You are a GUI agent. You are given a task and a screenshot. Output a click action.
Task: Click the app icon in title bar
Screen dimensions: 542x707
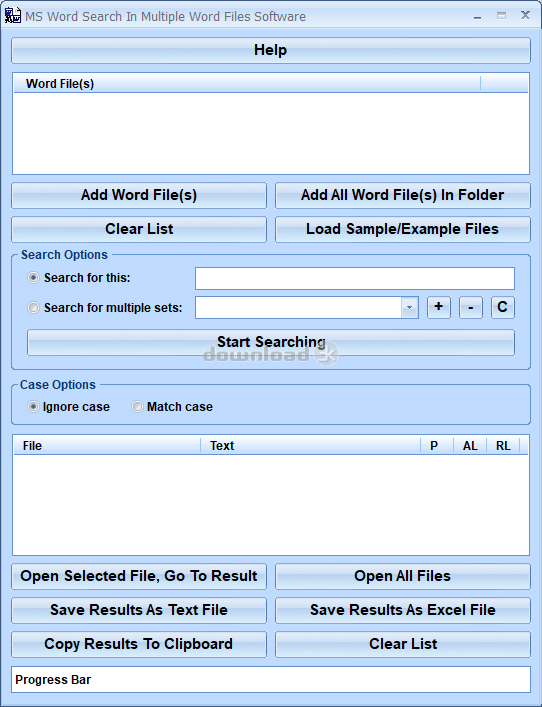click(x=12, y=16)
